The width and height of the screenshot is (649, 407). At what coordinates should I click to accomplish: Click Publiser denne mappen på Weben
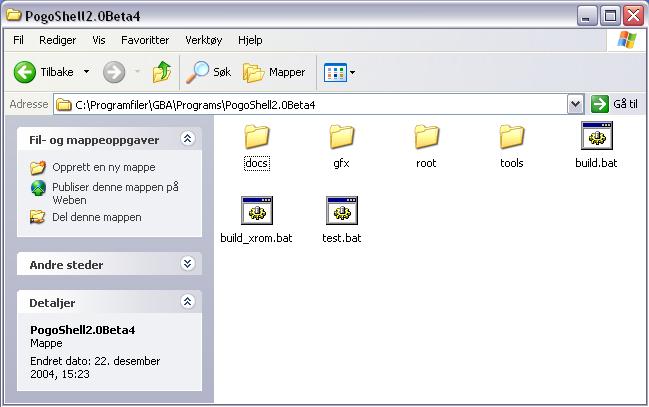click(115, 193)
